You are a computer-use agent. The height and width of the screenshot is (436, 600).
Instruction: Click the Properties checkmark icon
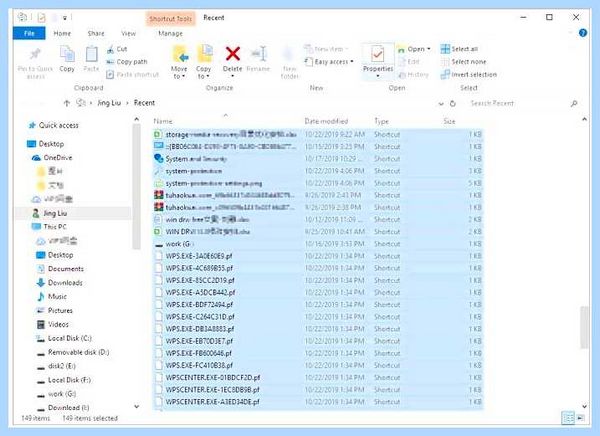[x=378, y=54]
